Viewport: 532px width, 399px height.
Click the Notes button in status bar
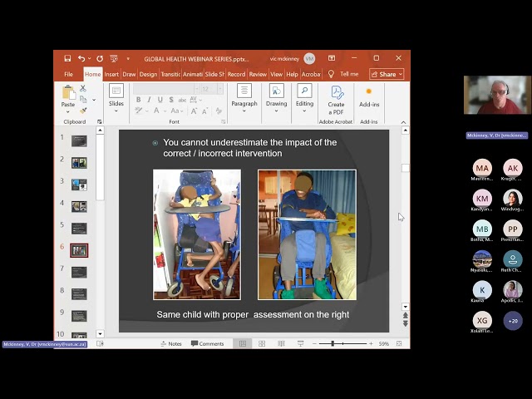pyautogui.click(x=171, y=343)
